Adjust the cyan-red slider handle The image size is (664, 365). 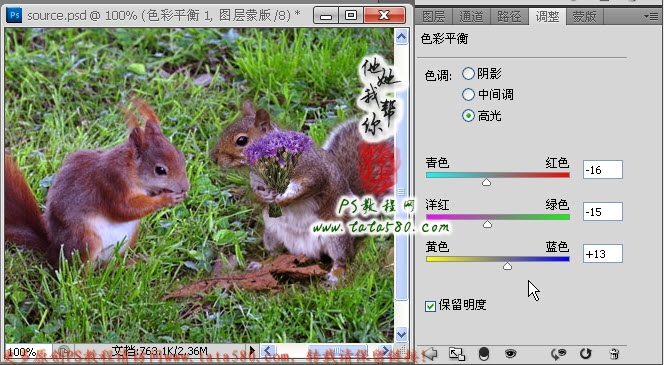487,182
